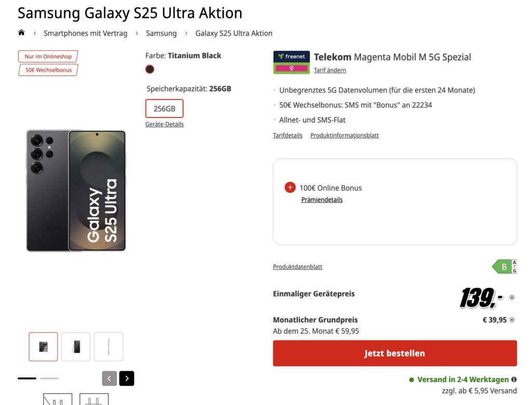
Task: Expand the Prämiendetails link
Action: tap(322, 200)
